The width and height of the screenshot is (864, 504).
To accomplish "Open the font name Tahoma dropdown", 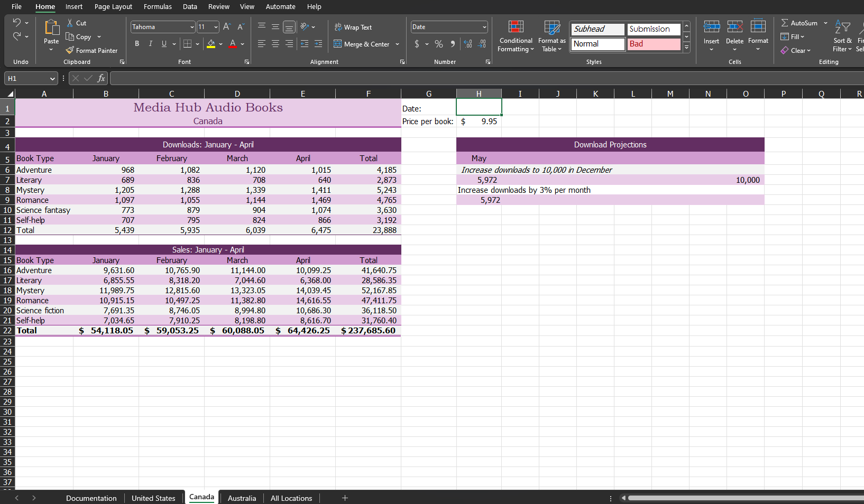I will point(192,27).
